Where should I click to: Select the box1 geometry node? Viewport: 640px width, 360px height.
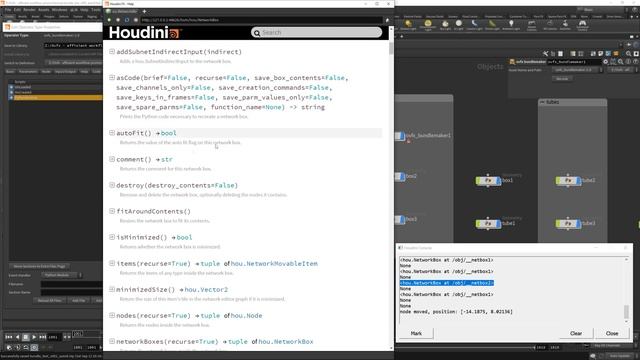[488, 180]
